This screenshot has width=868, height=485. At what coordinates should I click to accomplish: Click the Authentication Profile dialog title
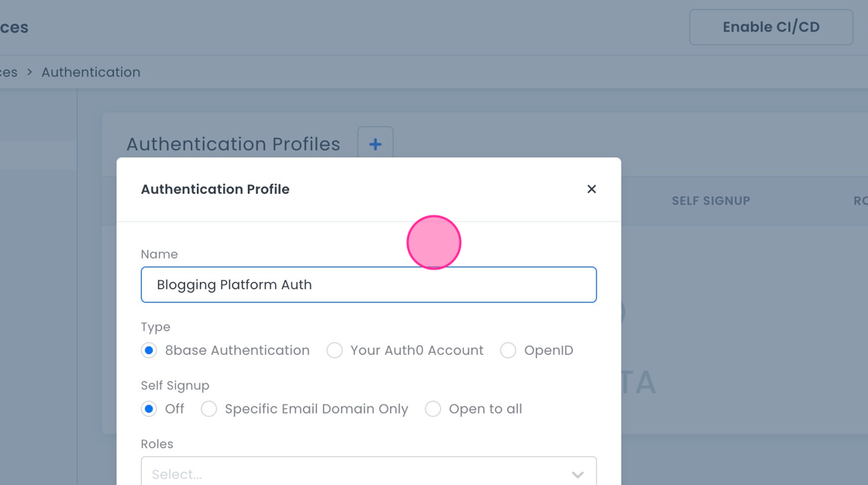coord(215,189)
